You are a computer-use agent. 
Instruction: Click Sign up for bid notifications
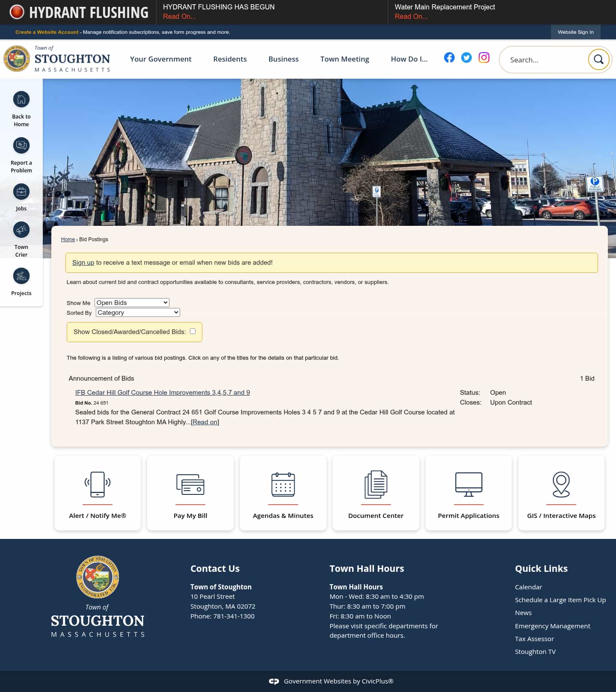(83, 263)
